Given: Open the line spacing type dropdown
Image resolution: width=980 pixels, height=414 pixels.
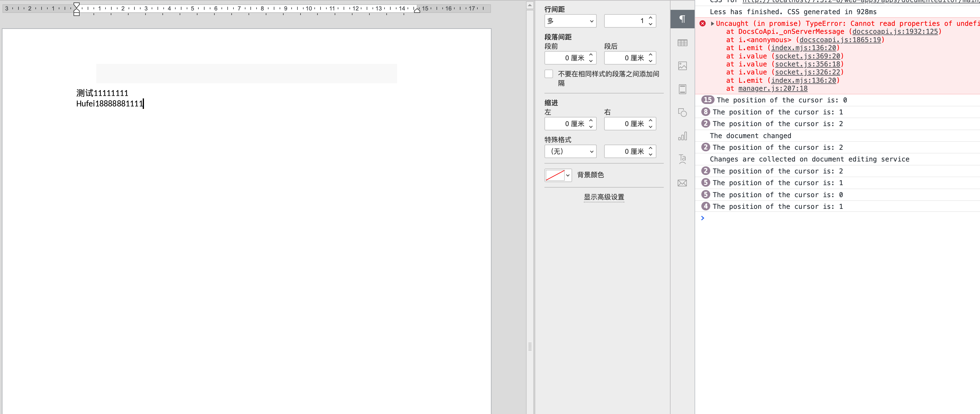Looking at the screenshot, I should 570,21.
